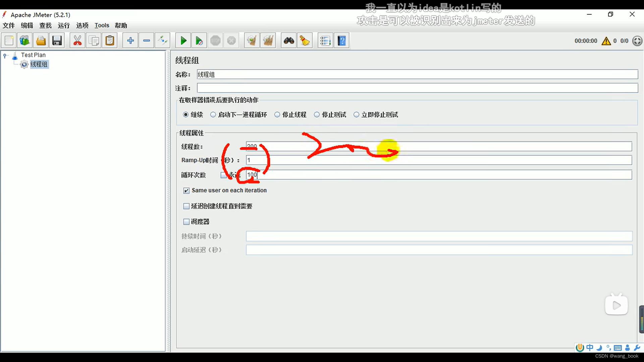The height and width of the screenshot is (362, 644).
Task: Open the 帮助 menu
Action: click(121, 25)
